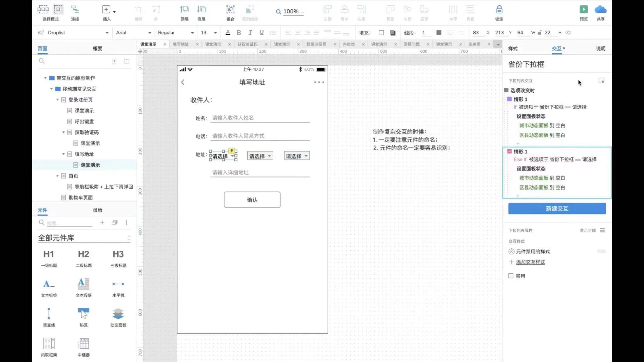Click the Share (共享) cloud icon

point(600,10)
